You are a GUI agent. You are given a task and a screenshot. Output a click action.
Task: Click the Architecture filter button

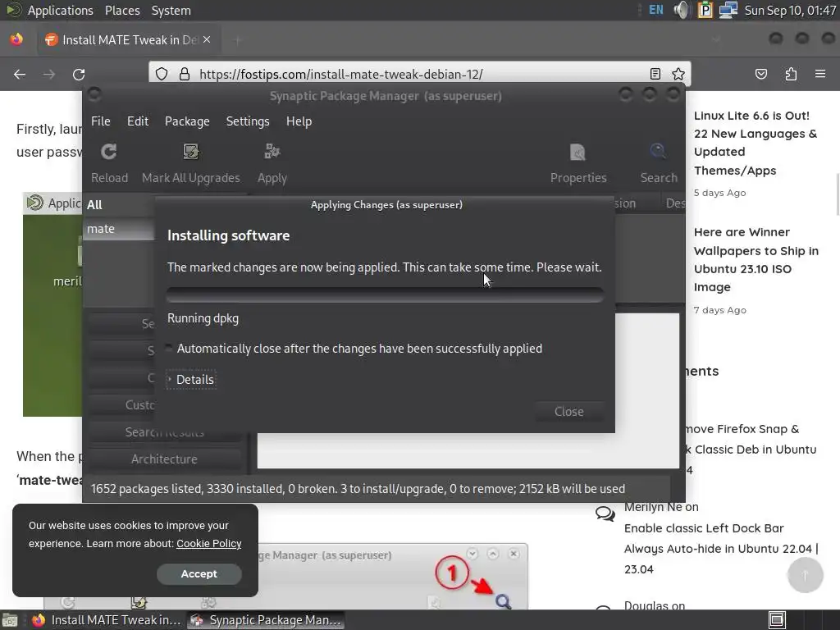(x=164, y=459)
